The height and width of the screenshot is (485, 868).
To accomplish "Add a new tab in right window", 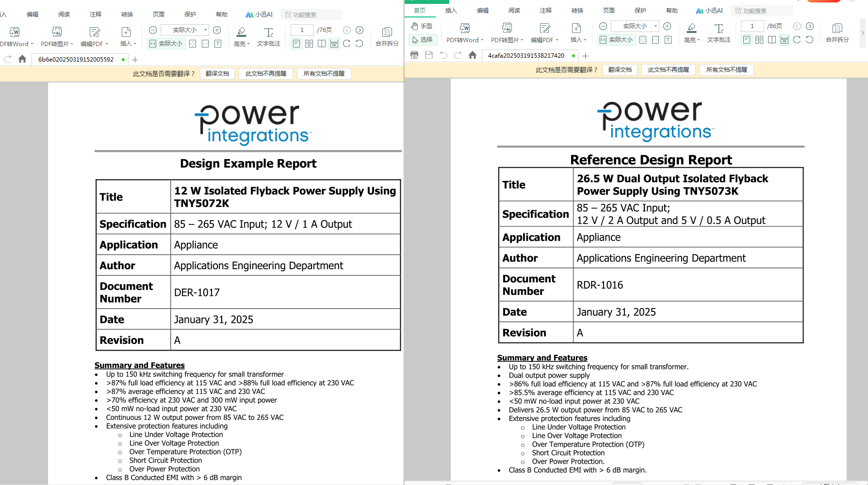I will (585, 56).
